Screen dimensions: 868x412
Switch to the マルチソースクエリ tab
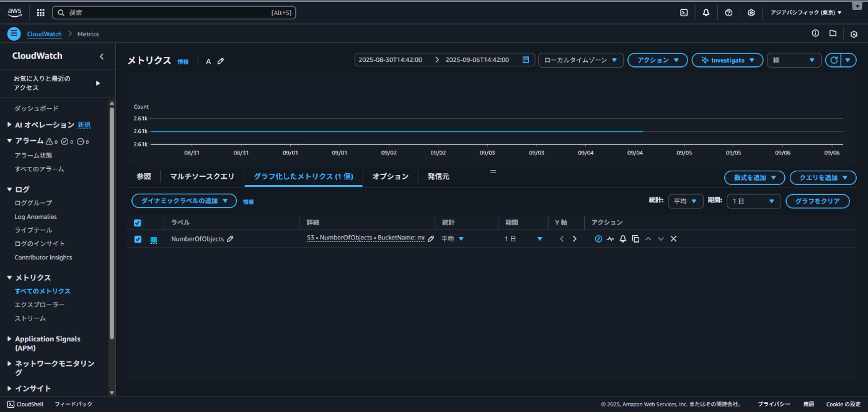[x=202, y=177]
